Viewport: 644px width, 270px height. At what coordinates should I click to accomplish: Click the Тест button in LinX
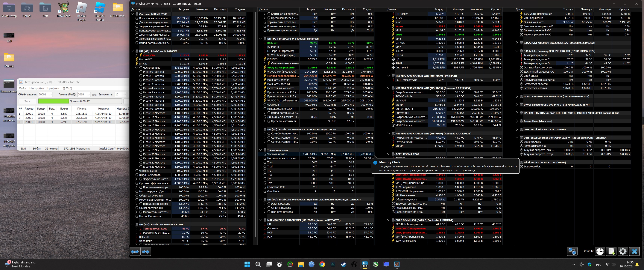coord(27,101)
